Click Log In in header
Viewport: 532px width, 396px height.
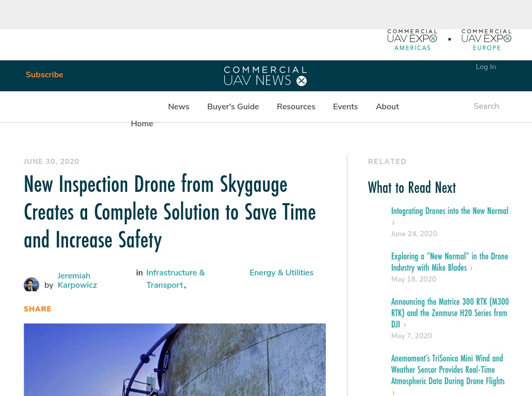tap(486, 67)
